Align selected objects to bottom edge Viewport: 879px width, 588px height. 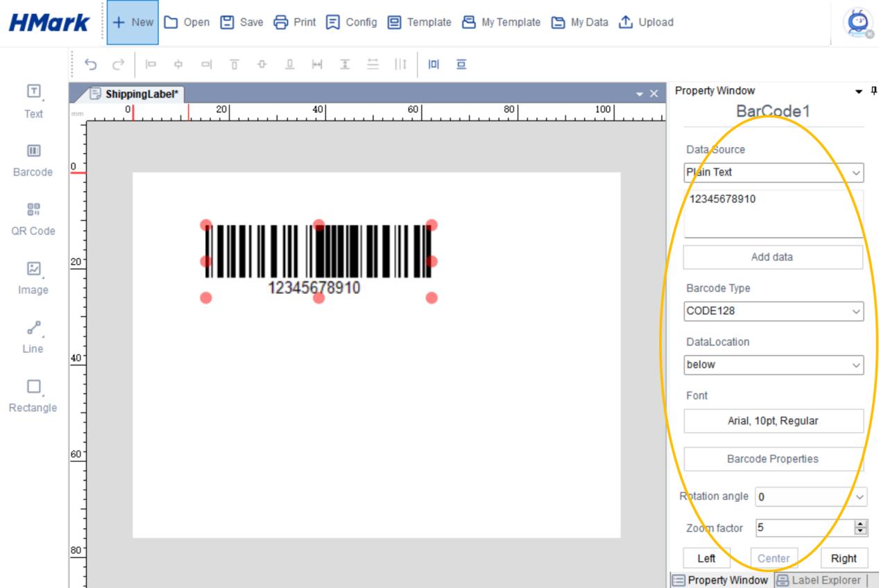tap(291, 64)
